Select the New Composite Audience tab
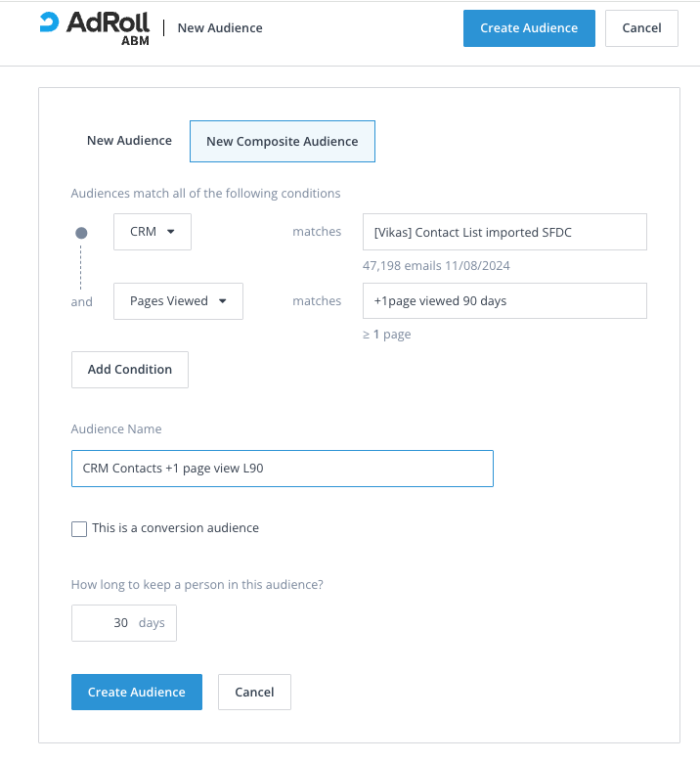This screenshot has height=763, width=700. pyautogui.click(x=282, y=141)
